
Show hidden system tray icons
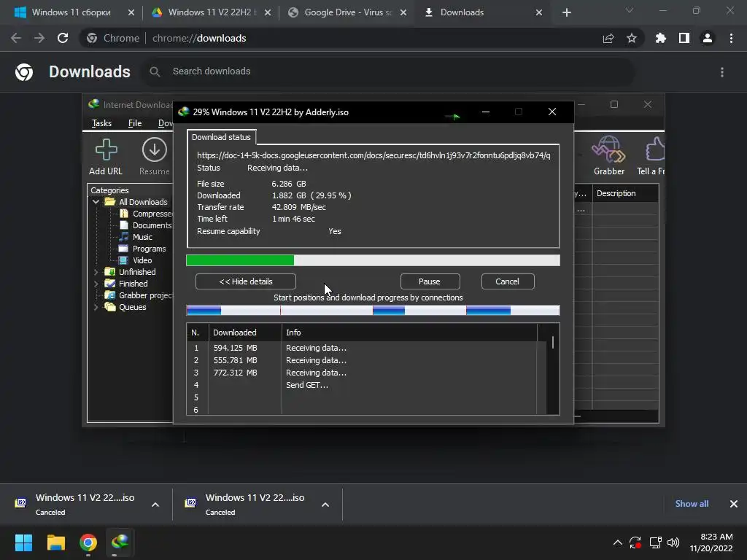click(617, 542)
